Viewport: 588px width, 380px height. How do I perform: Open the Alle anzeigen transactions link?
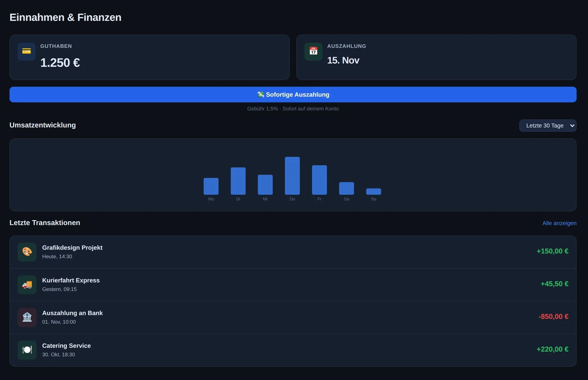point(559,223)
